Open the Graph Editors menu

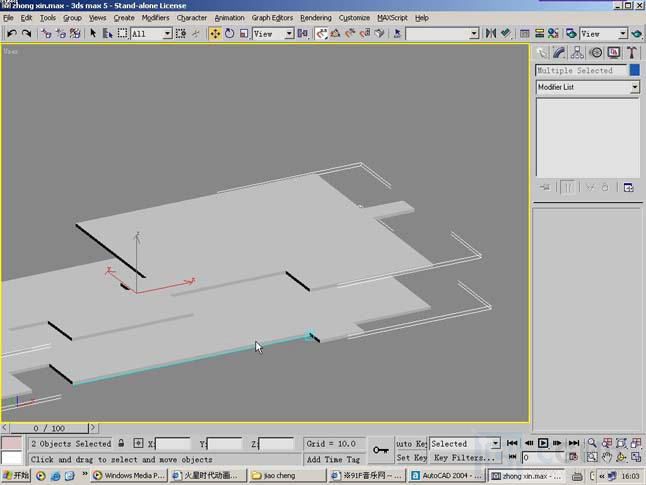click(x=272, y=18)
